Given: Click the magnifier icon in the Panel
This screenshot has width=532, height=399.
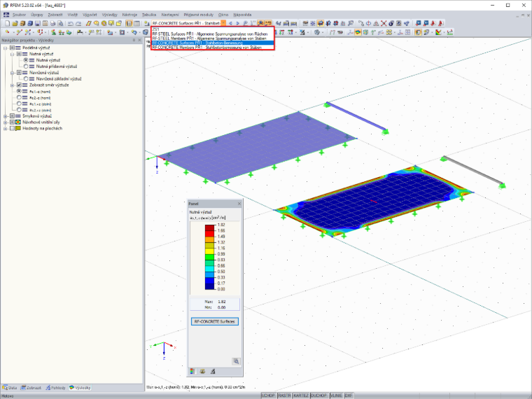Looking at the screenshot, I should (x=236, y=361).
